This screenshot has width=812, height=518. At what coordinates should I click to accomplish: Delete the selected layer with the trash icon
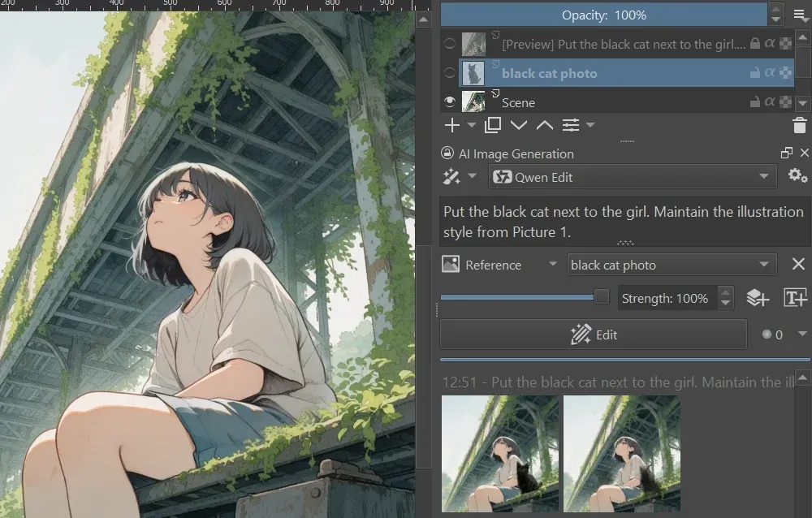click(800, 125)
